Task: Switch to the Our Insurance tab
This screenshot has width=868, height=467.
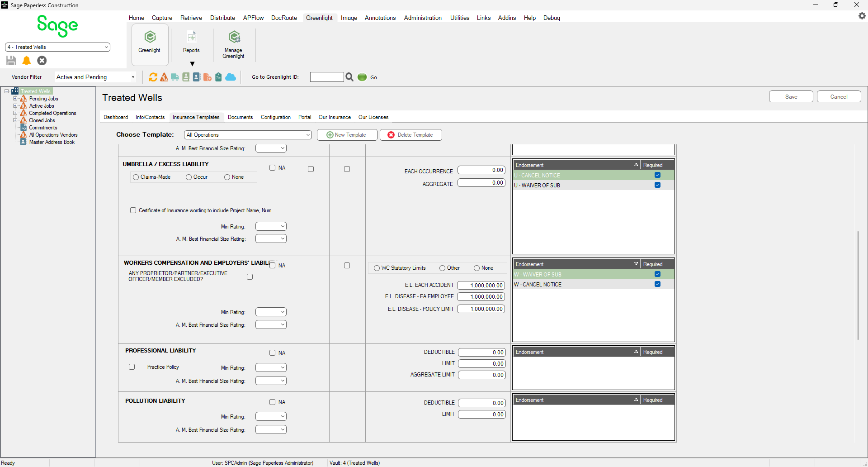Action: click(335, 117)
